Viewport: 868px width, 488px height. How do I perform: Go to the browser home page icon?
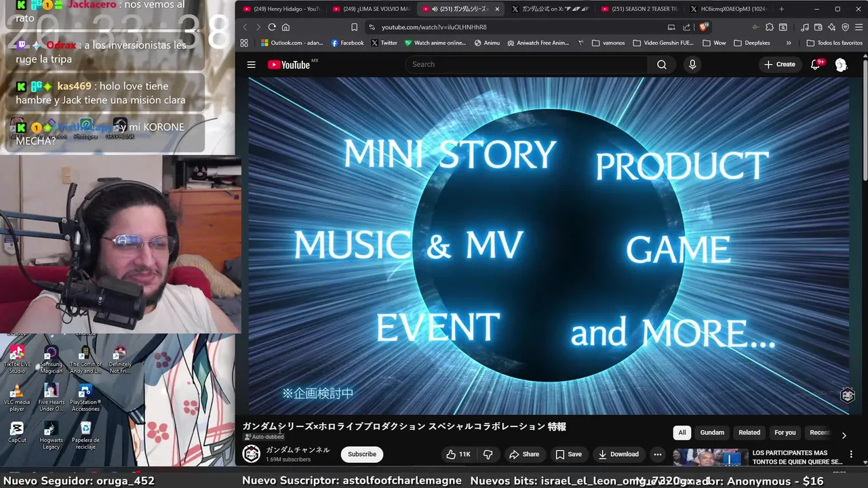[285, 27]
